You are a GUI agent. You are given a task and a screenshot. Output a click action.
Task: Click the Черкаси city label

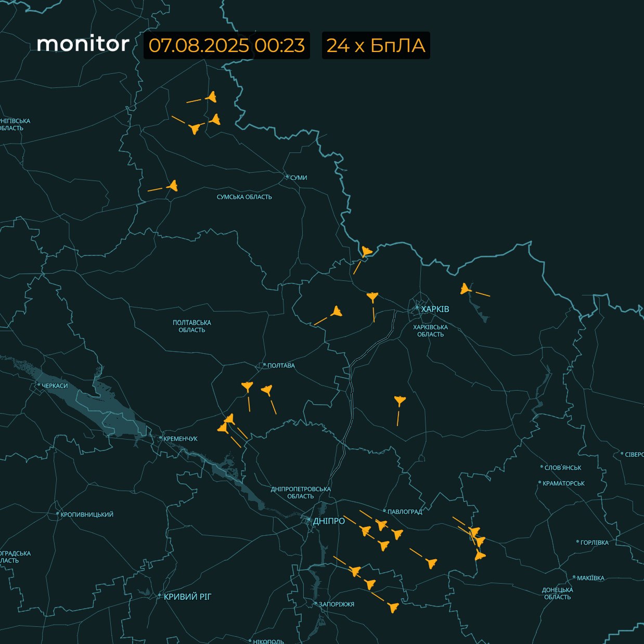pos(55,385)
